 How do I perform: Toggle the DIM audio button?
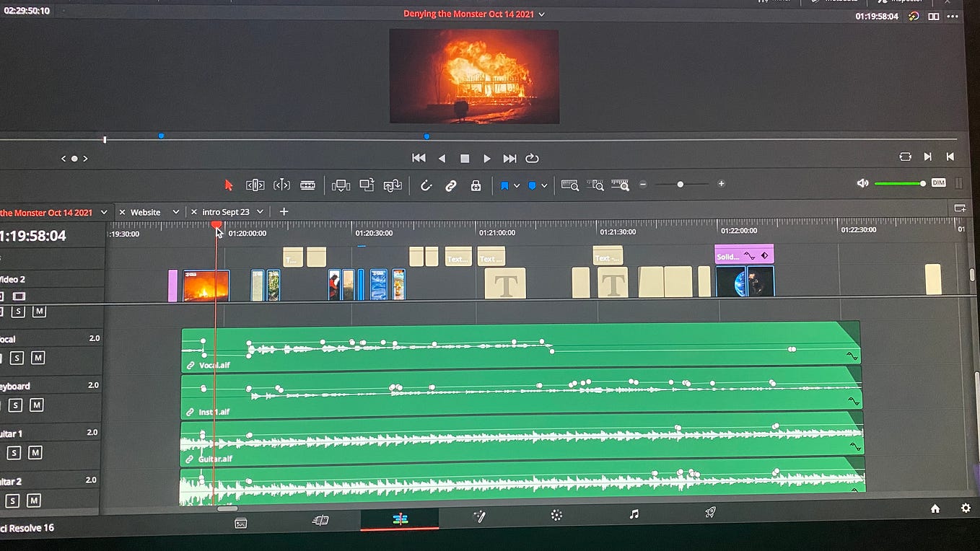coord(938,182)
